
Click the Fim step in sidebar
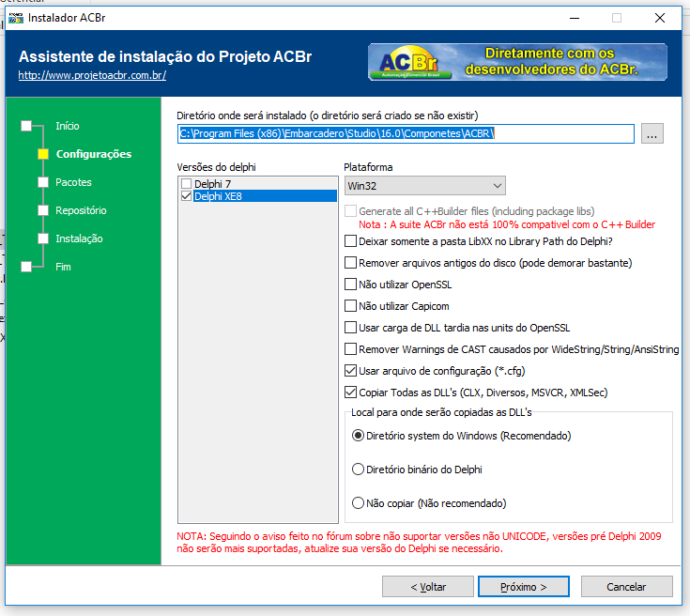click(63, 267)
